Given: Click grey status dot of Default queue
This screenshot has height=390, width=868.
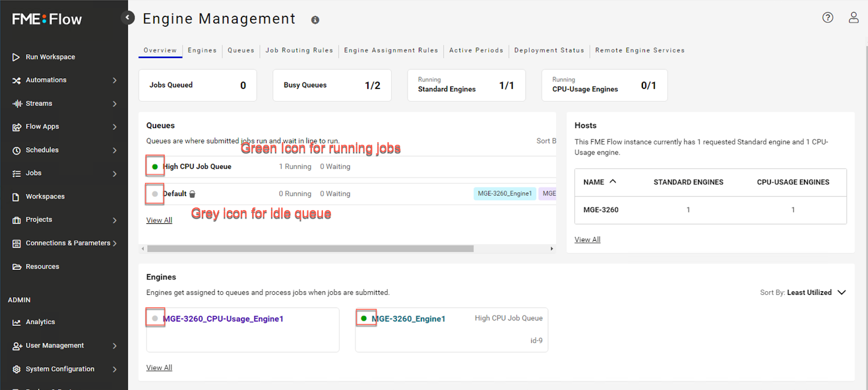Looking at the screenshot, I should 155,194.
